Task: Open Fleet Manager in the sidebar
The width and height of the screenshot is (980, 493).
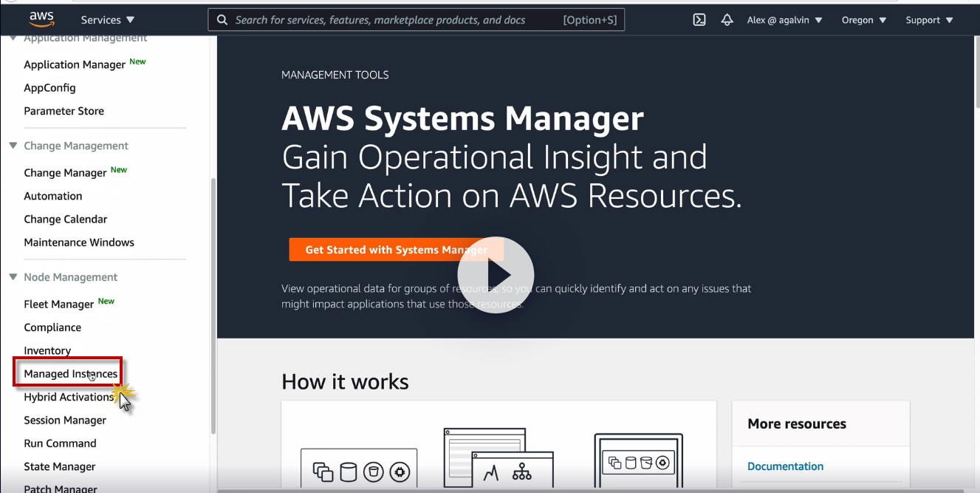Action: (59, 304)
